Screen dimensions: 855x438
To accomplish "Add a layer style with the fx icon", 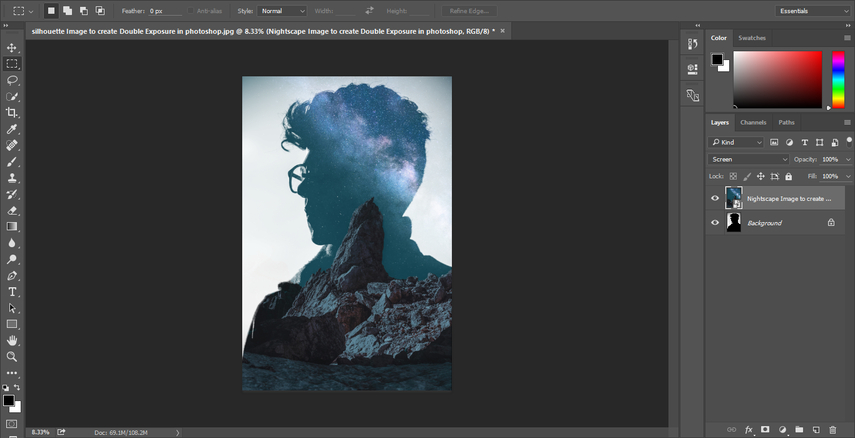I will pos(749,430).
